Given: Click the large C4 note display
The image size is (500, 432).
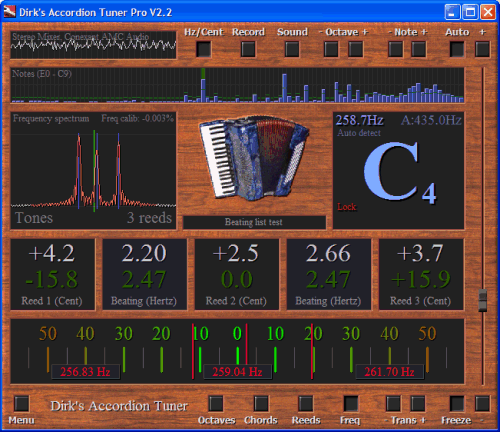Looking at the screenshot, I should [400, 172].
